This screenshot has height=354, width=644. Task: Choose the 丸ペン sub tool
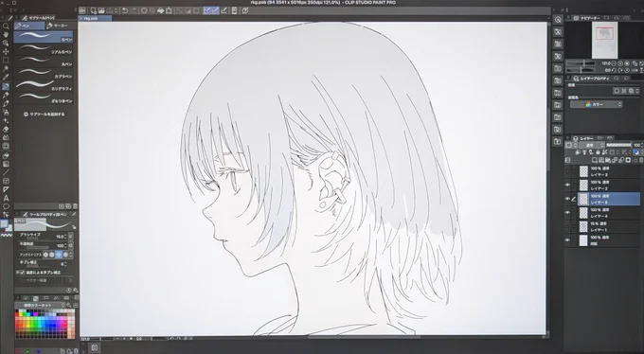[x=44, y=62]
